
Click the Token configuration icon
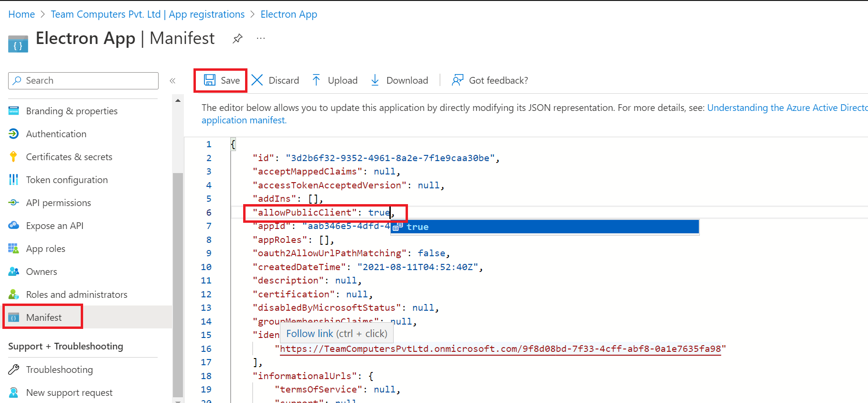13,180
